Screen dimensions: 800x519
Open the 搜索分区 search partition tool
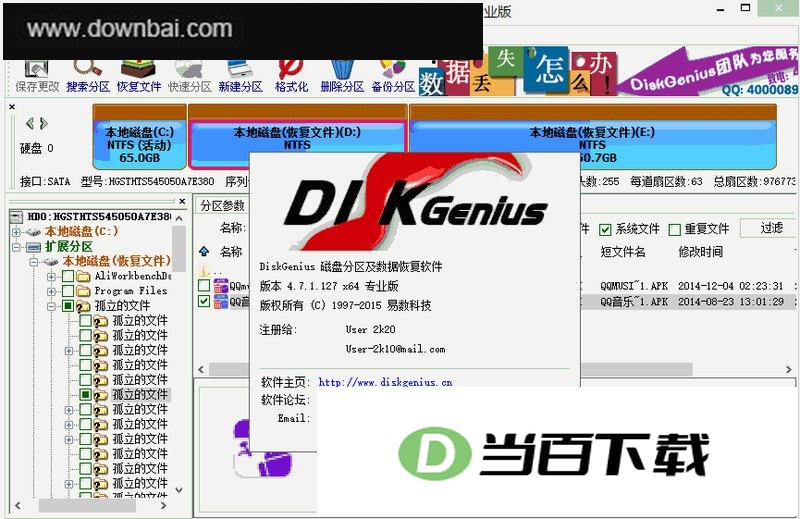88,77
